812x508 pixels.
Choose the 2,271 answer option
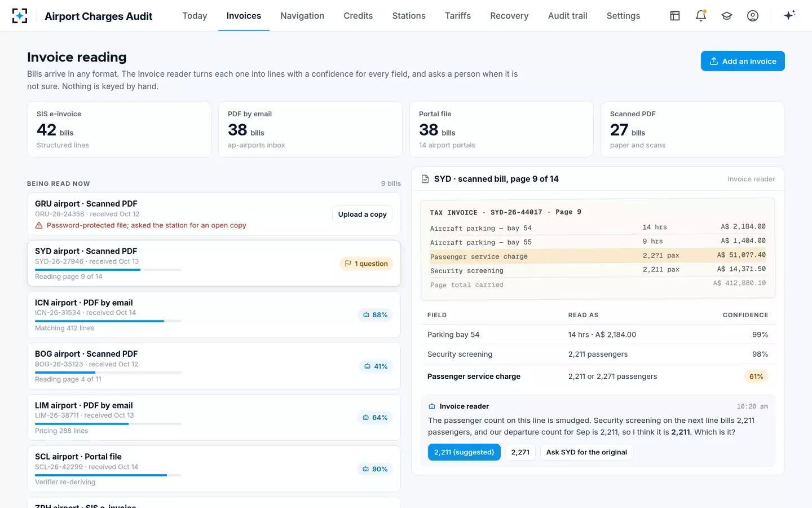click(x=520, y=452)
